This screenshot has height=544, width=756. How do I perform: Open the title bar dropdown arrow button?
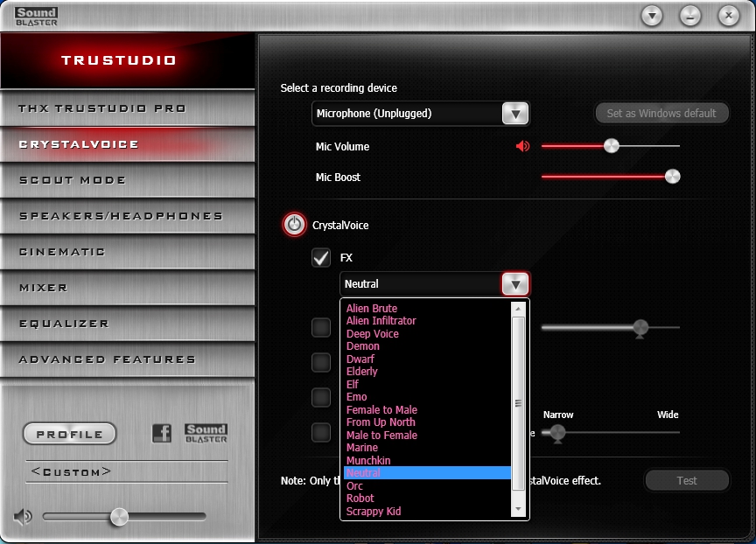[x=652, y=16]
